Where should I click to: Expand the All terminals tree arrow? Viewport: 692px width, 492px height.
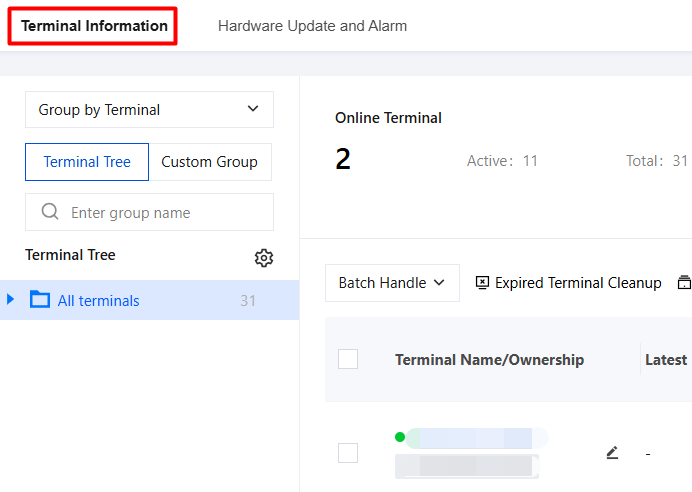(11, 299)
